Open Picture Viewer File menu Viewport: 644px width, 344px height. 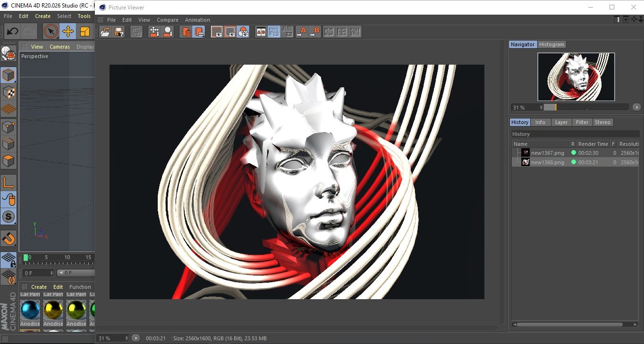[111, 20]
